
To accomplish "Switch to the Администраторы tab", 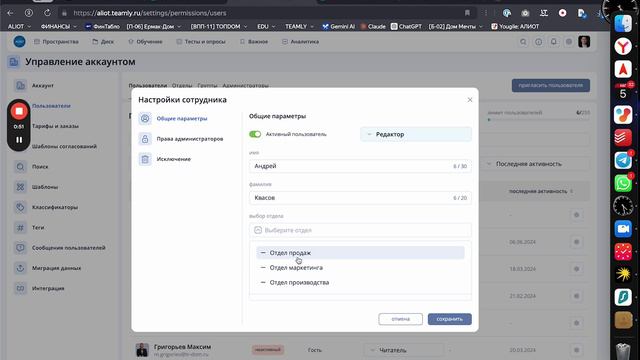I will coord(245,86).
